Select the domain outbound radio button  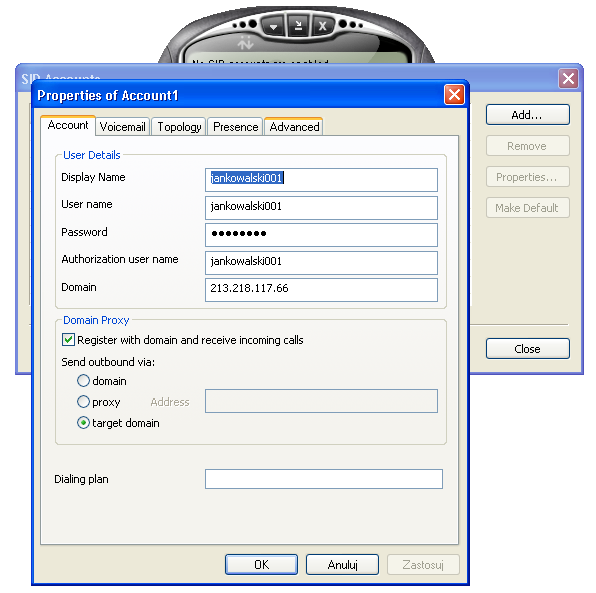click(83, 381)
